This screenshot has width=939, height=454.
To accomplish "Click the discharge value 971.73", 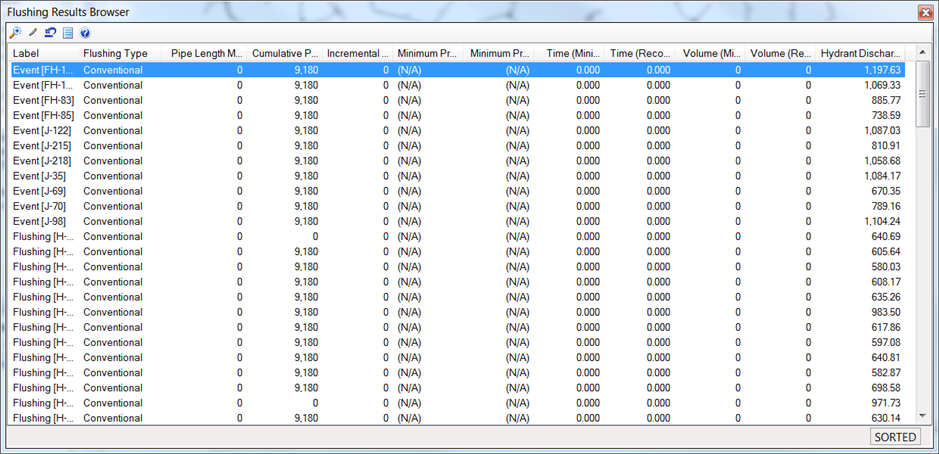I will click(x=886, y=403).
